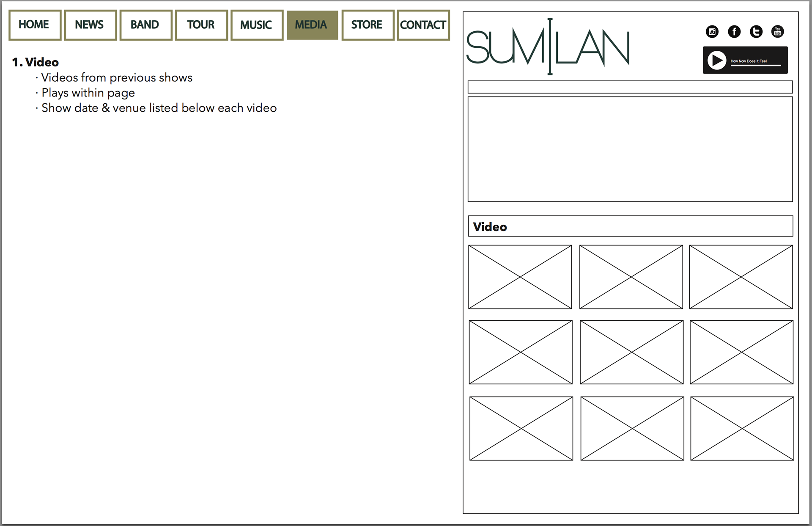Image resolution: width=812 pixels, height=526 pixels.
Task: Open the Facebook social icon
Action: pyautogui.click(x=734, y=32)
